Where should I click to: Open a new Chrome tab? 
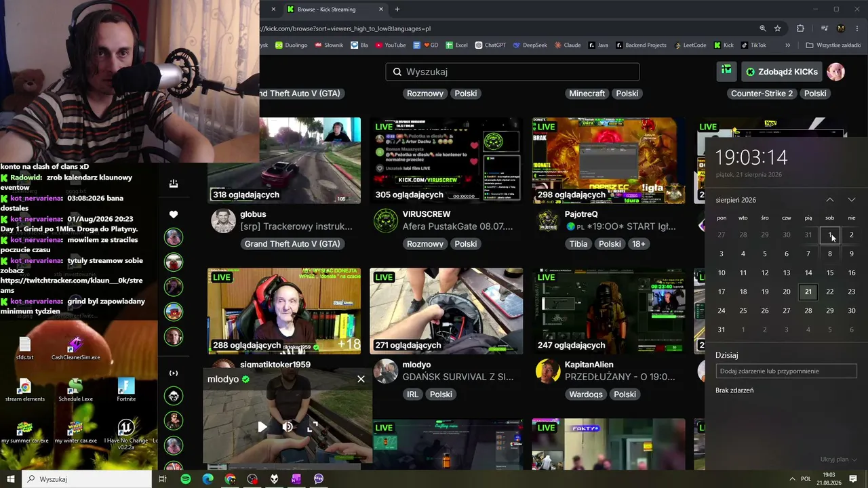397,9
